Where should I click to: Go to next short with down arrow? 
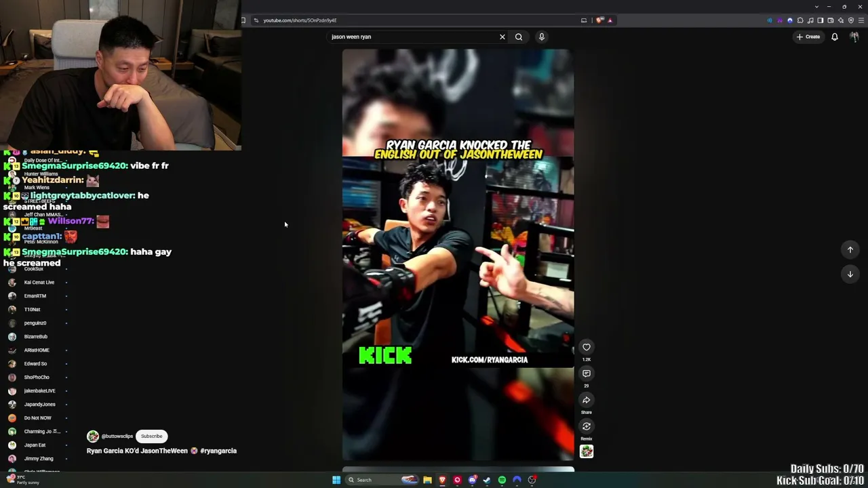[x=850, y=274]
